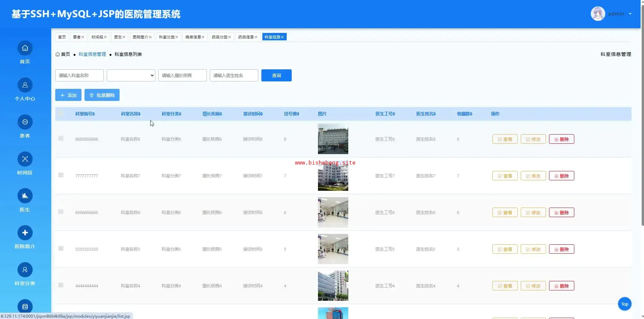644x319 pixels.
Task: Open 科室分类 sidebar icon
Action: pos(25,270)
